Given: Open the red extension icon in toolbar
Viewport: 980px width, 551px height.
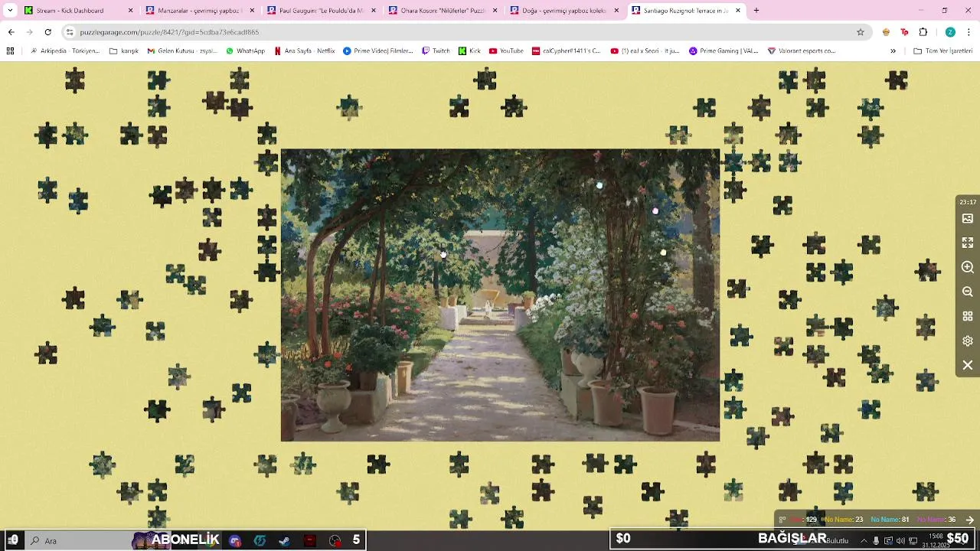Looking at the screenshot, I should click(904, 32).
